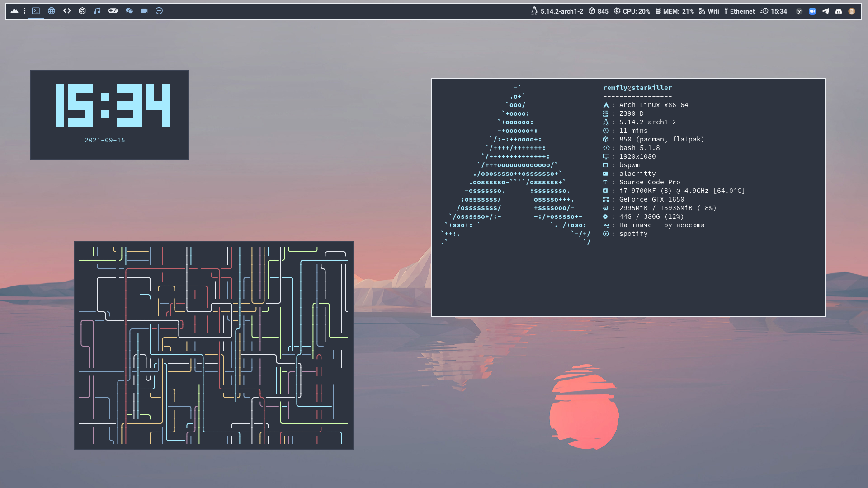Switch to the gamepad games workspace

pos(113,11)
